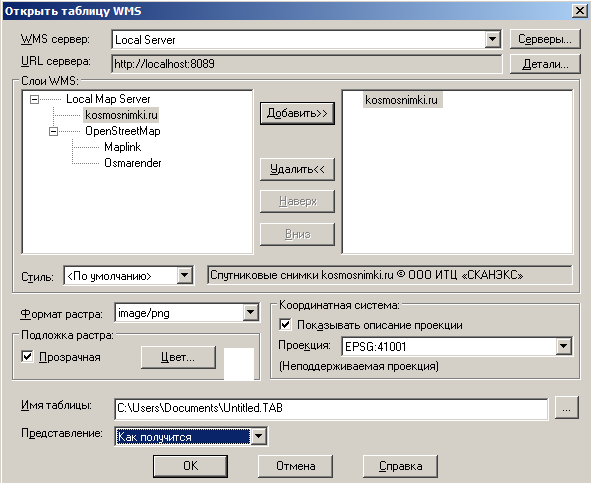
Task: Uncheck Показывать описание проекции checkbox
Action: 285,325
